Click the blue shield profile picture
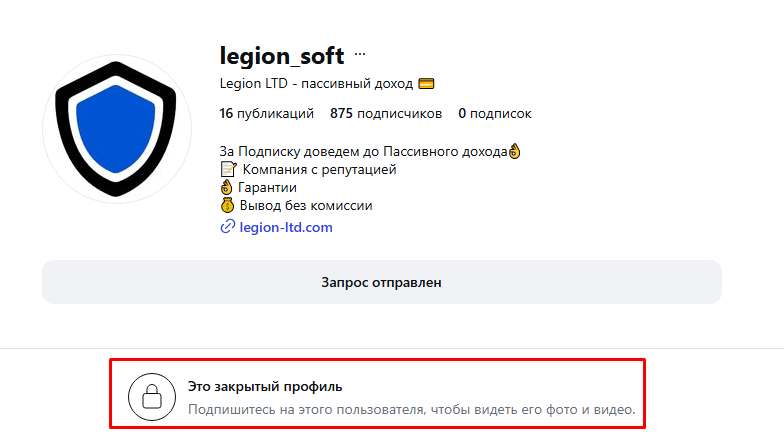Screen dimensions: 784x439 pos(116,129)
